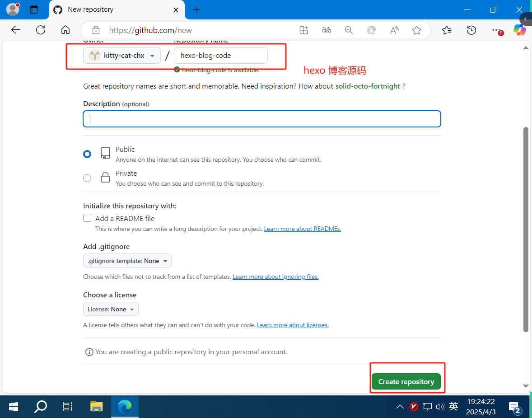Go back with the back arrow
The image size is (532, 418).
pyautogui.click(x=16, y=30)
